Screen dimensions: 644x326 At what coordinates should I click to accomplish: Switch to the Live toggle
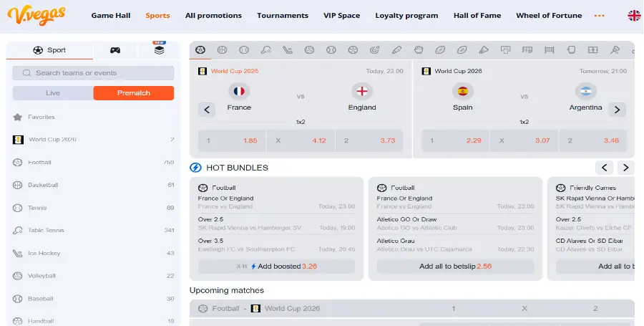point(53,93)
